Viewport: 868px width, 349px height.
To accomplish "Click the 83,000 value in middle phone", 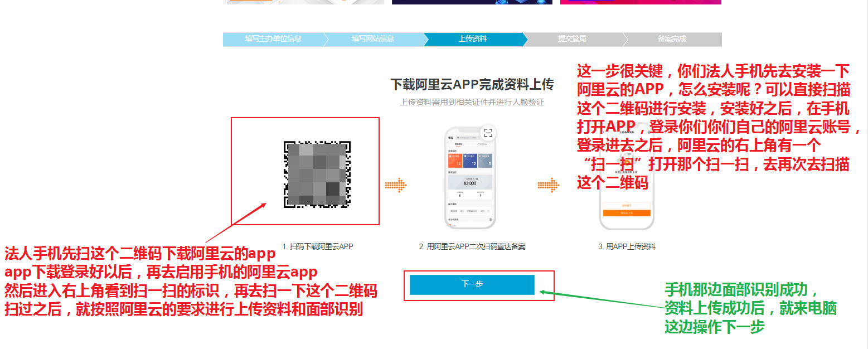I will click(x=470, y=183).
